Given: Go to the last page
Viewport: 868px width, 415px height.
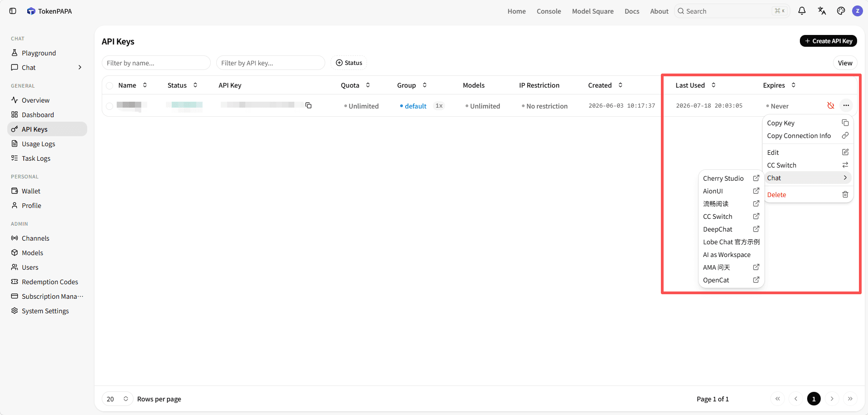Looking at the screenshot, I should (850, 399).
